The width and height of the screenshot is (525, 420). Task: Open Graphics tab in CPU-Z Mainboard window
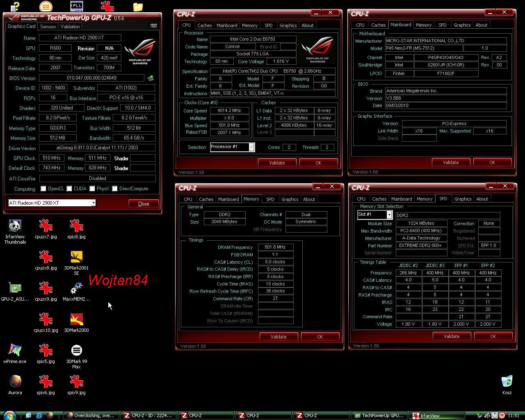[462, 25]
